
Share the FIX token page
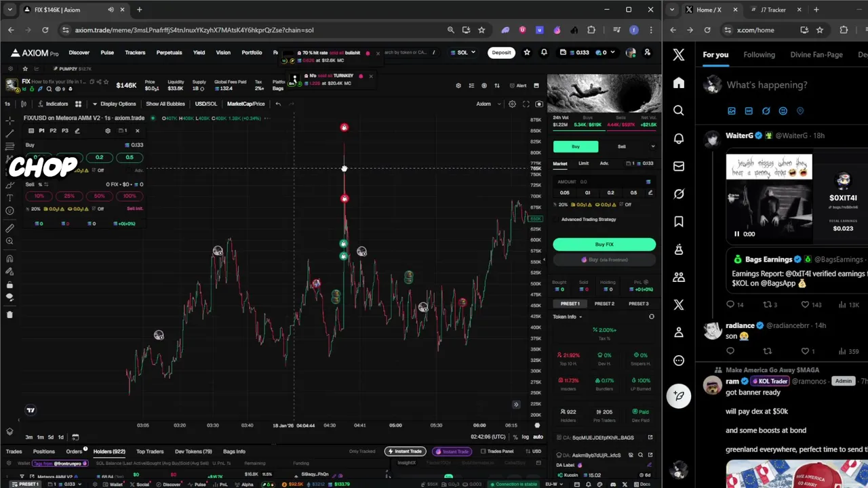98,81
